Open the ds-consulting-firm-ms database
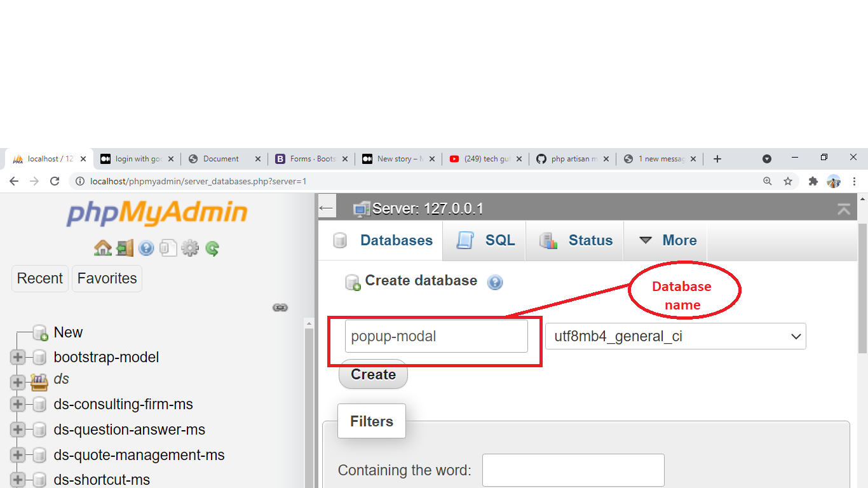 click(x=123, y=404)
